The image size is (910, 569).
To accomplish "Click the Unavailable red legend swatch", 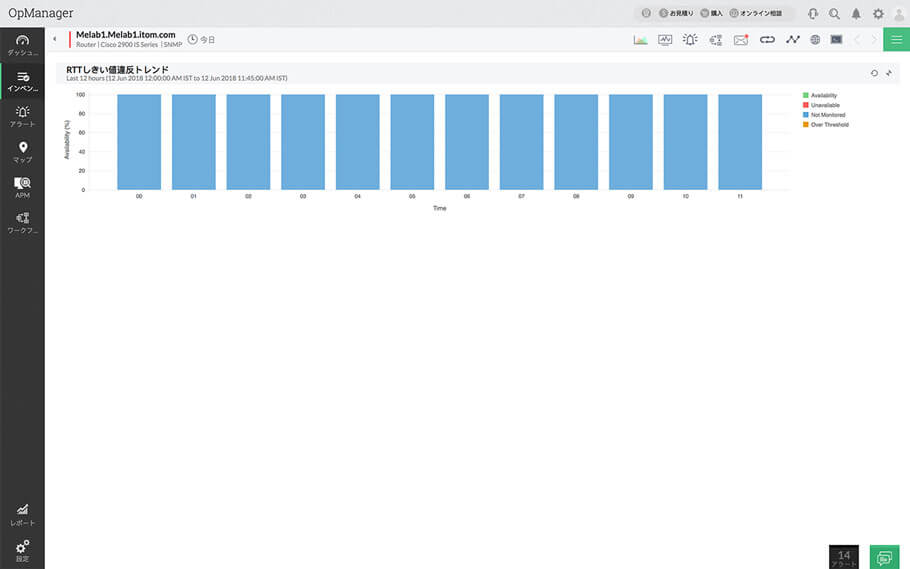I will [x=805, y=105].
